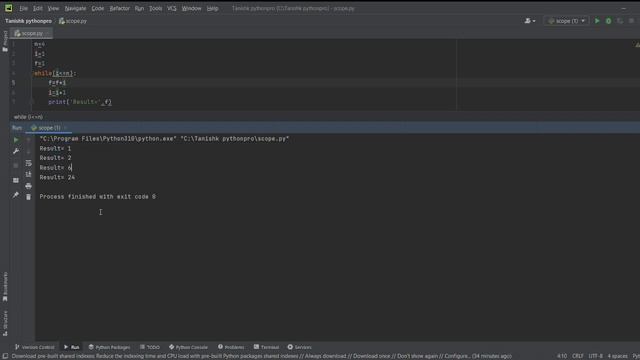Clear console output with the trash icon
This screenshot has width=640, height=360.
click(28, 197)
